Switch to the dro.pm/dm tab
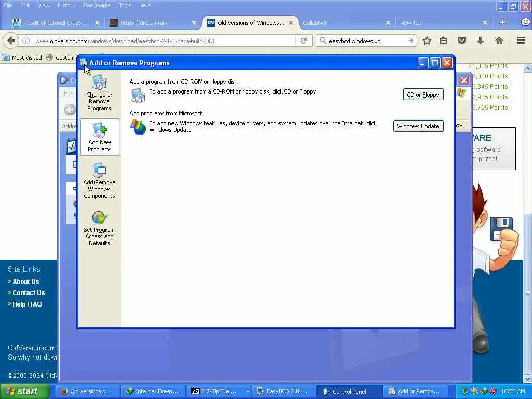The height and width of the screenshot is (399, 532). tap(149, 23)
